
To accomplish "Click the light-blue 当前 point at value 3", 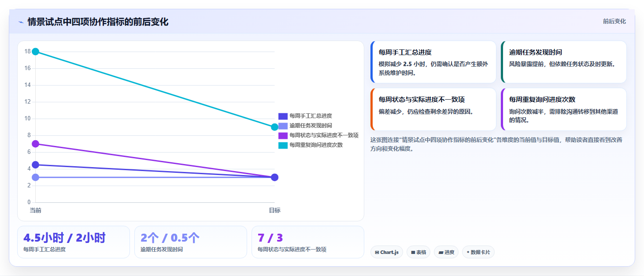I will click(36, 177).
